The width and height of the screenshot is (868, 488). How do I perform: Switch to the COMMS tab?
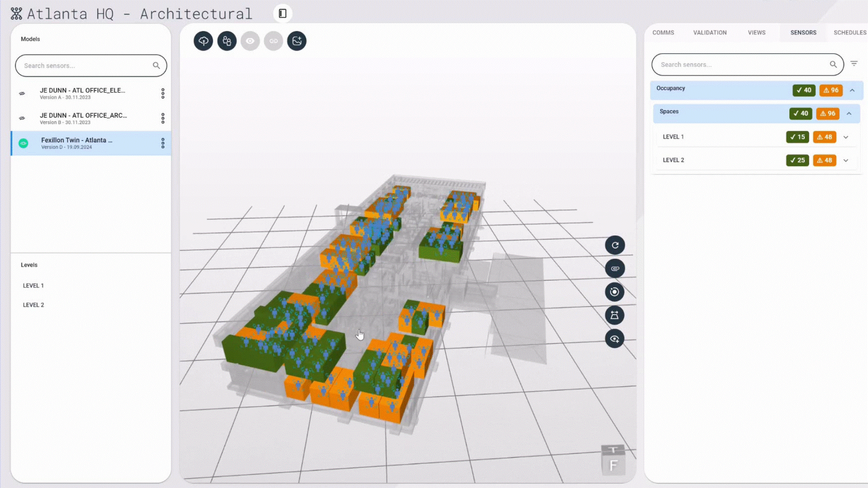point(663,33)
